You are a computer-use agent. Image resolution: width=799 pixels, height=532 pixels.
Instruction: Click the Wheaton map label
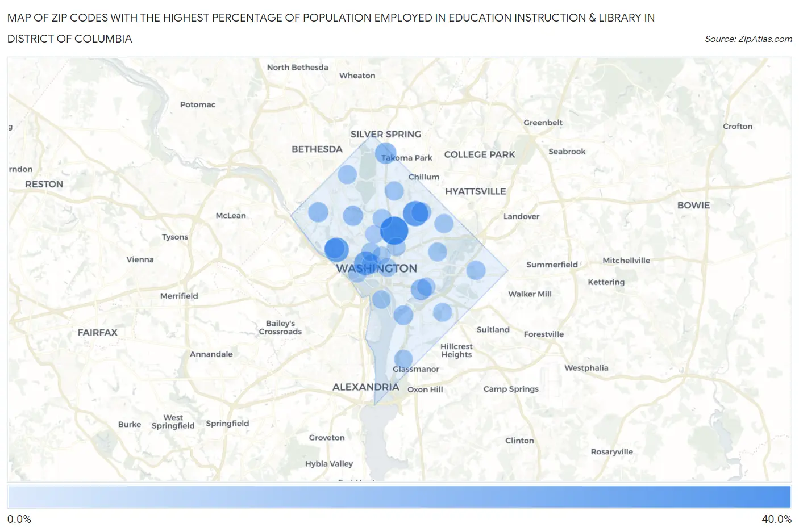coord(357,76)
